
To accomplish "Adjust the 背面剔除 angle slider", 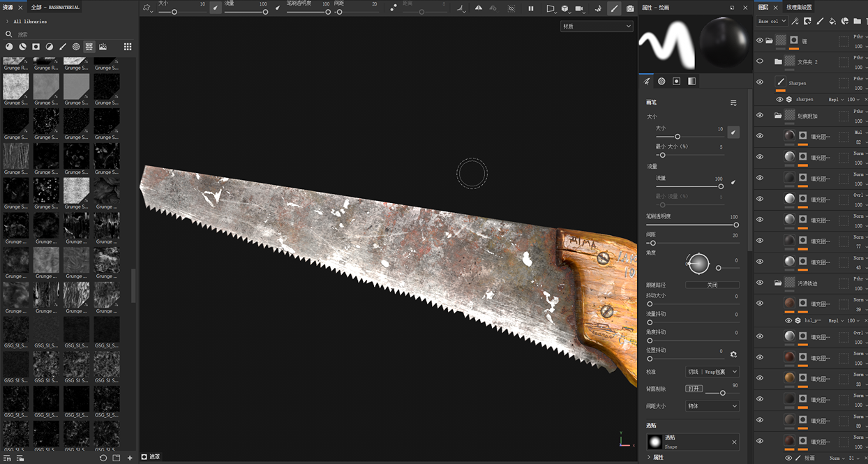I will click(x=721, y=393).
